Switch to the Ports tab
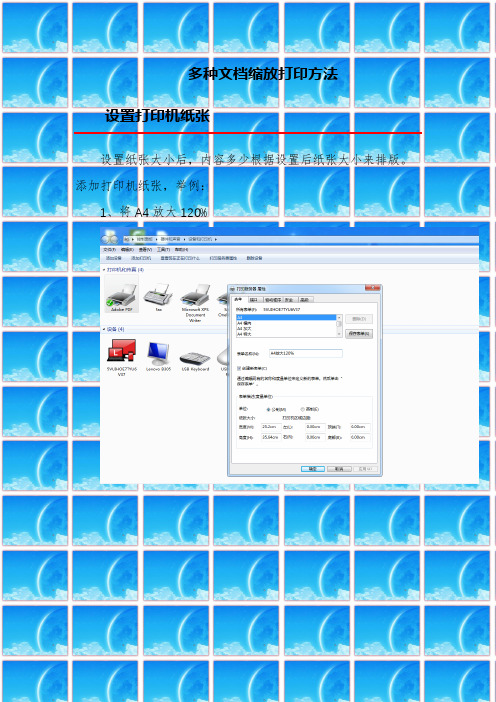Image resolution: width=496 pixels, height=702 pixels. tap(254, 300)
